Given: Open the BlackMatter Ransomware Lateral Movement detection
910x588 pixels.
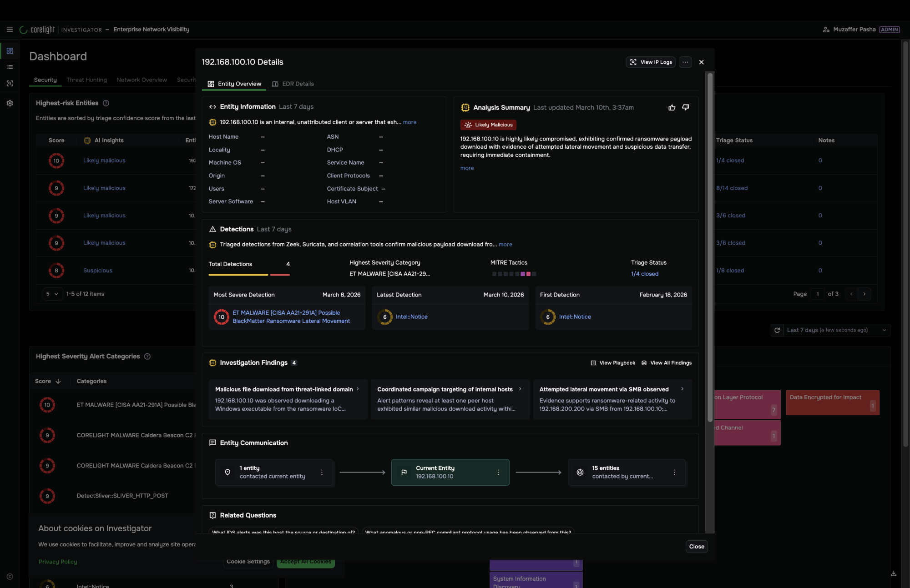Looking at the screenshot, I should pos(291,317).
